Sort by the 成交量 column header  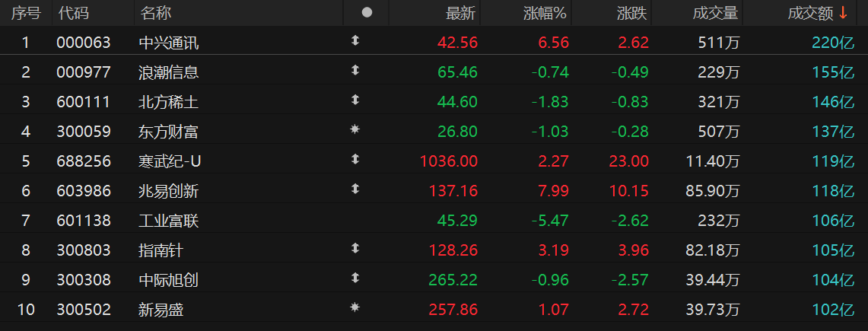click(x=715, y=13)
